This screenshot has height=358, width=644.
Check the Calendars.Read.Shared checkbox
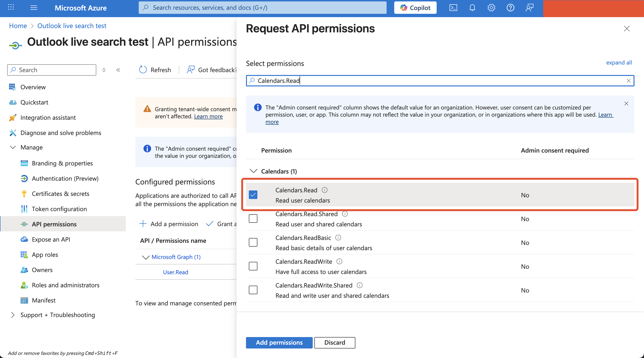pos(253,219)
